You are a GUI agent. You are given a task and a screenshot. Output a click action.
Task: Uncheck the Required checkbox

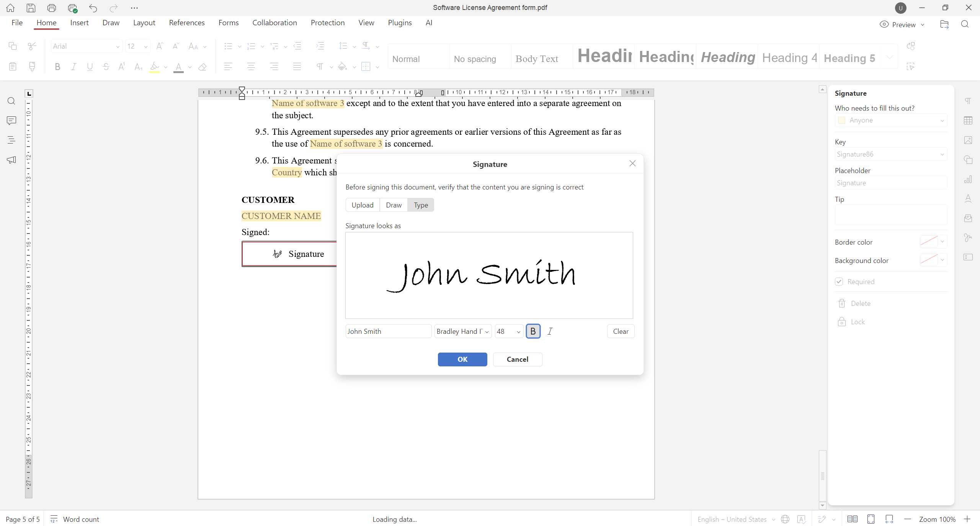click(x=839, y=281)
